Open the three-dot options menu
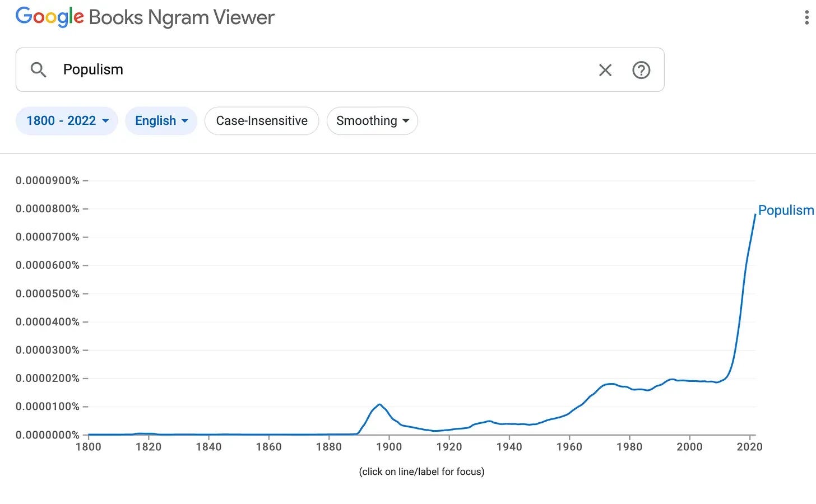This screenshot has height=504, width=816. 806,17
